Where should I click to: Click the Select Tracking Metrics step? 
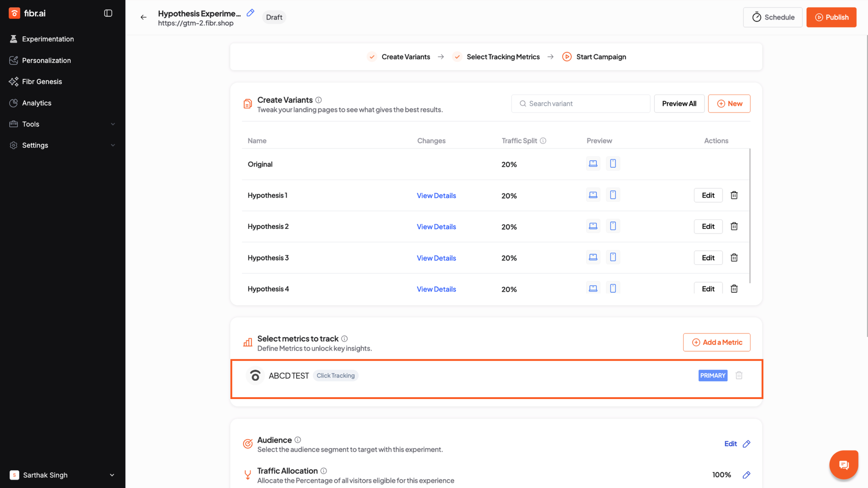(503, 57)
